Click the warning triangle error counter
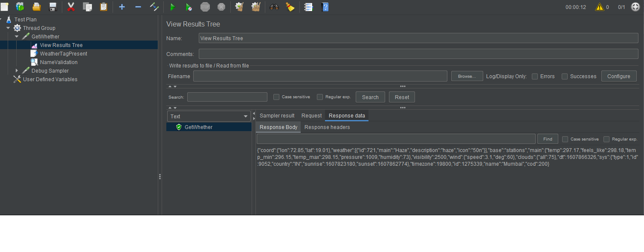This screenshot has height=252, width=644. [x=599, y=7]
